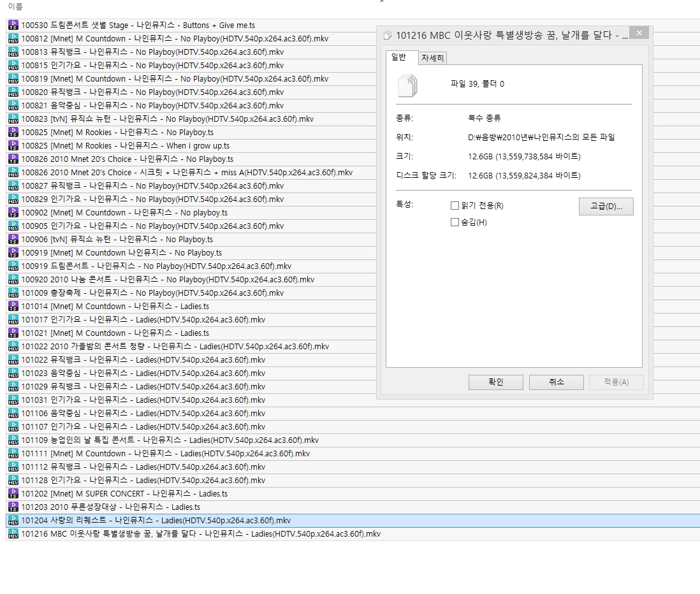Open the 자세히 tab
Image resolution: width=700 pixels, height=594 pixels.
(433, 58)
